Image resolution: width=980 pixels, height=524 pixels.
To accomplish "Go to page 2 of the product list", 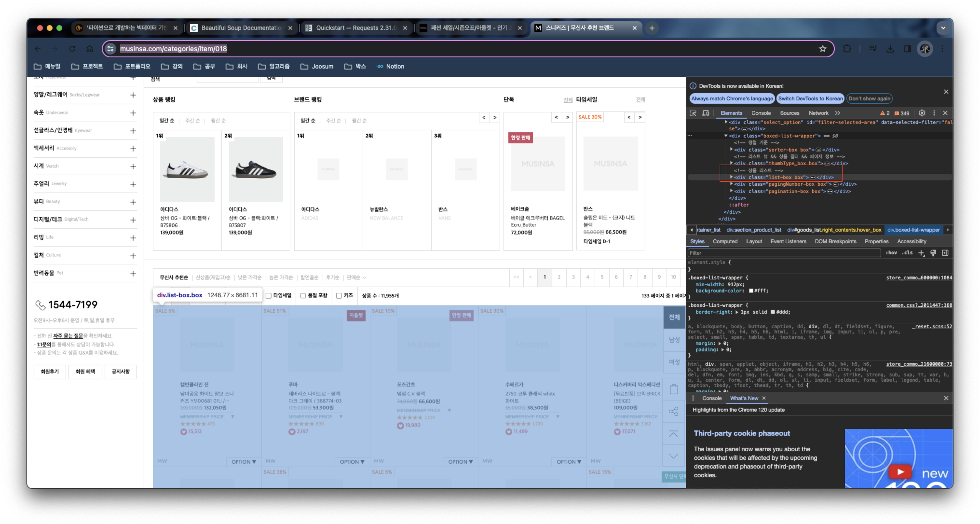I will [559, 277].
